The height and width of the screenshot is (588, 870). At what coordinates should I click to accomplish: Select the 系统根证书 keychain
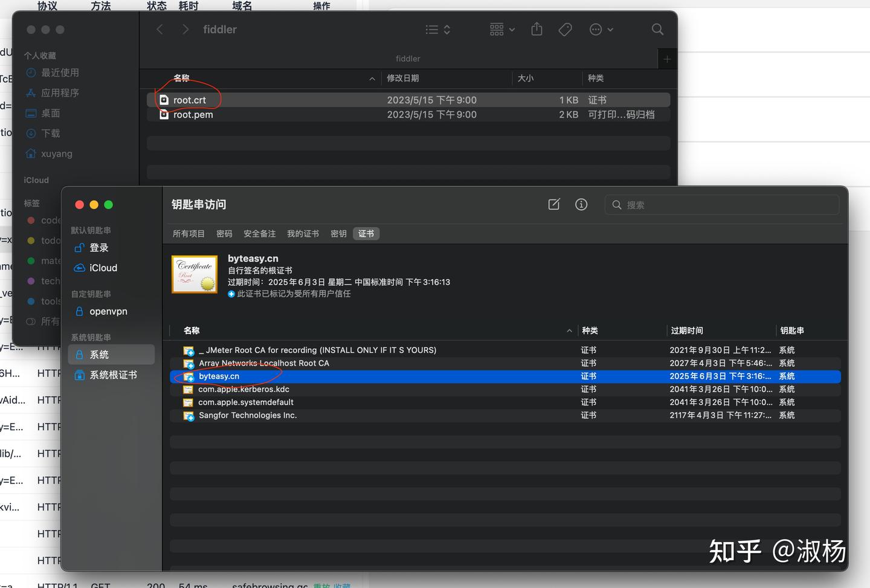coord(111,375)
